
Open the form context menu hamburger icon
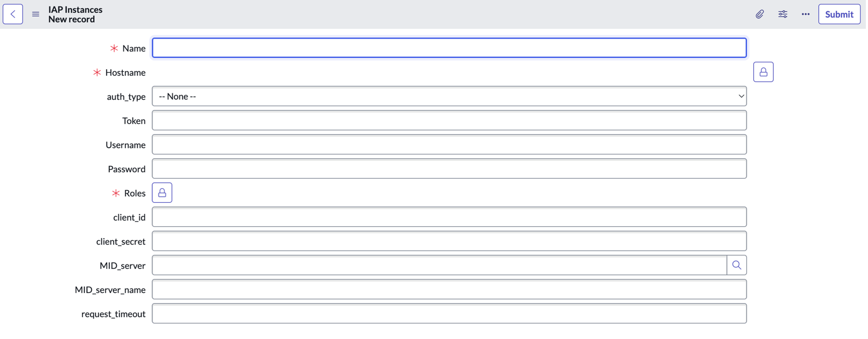36,14
